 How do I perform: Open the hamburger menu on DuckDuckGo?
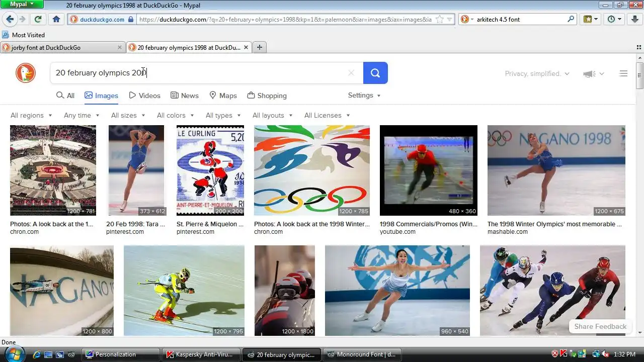pos(623,73)
